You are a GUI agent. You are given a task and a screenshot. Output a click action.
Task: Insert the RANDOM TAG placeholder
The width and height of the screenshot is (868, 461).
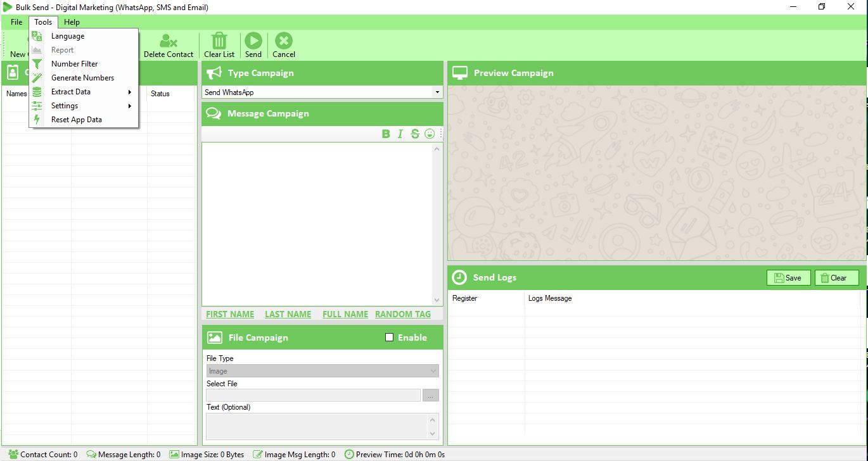[403, 314]
